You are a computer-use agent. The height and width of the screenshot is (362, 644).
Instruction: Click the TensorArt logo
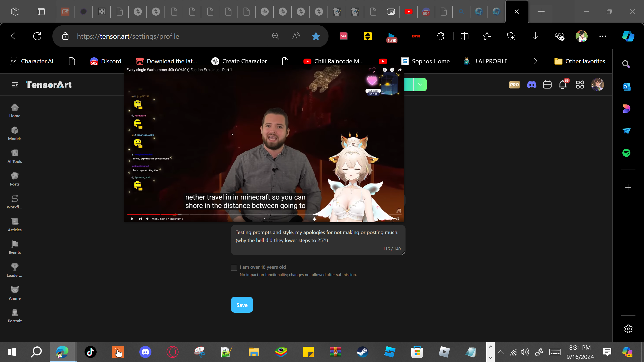click(49, 85)
